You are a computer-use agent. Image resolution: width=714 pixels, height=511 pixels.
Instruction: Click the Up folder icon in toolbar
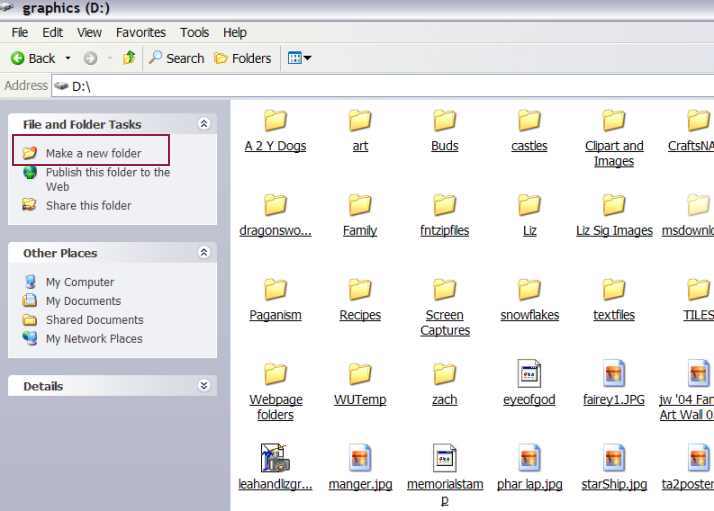(x=128, y=58)
